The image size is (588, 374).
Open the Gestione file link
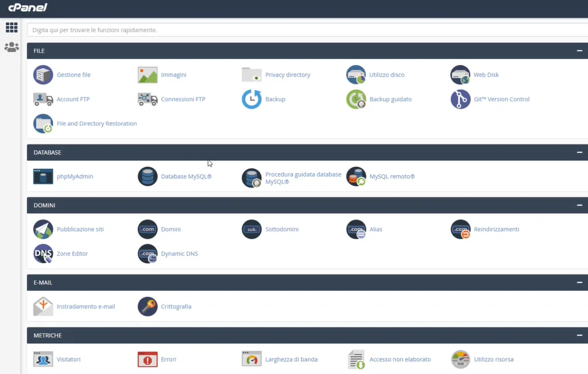[73, 75]
